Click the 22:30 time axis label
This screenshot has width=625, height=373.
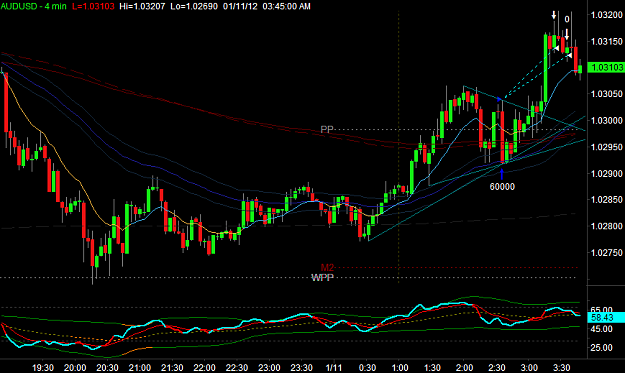click(237, 367)
